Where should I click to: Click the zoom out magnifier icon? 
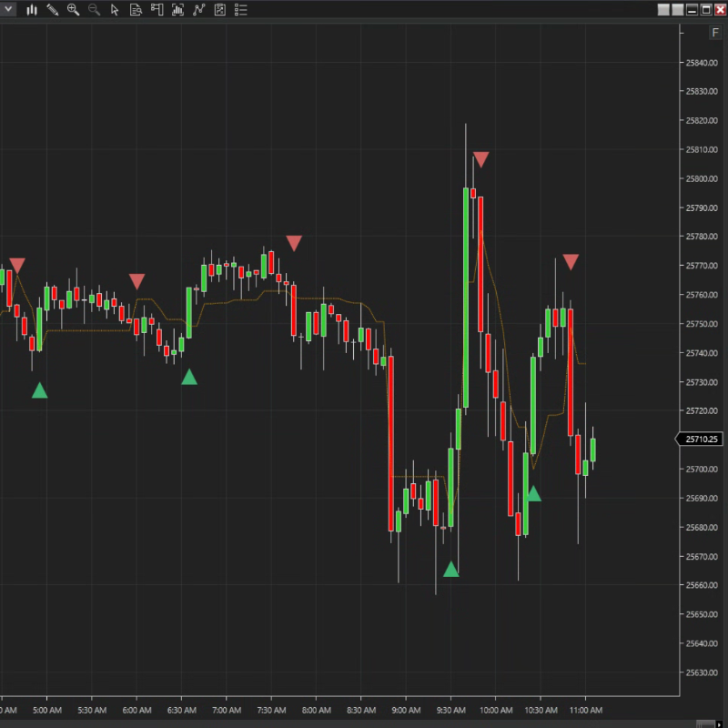point(95,10)
